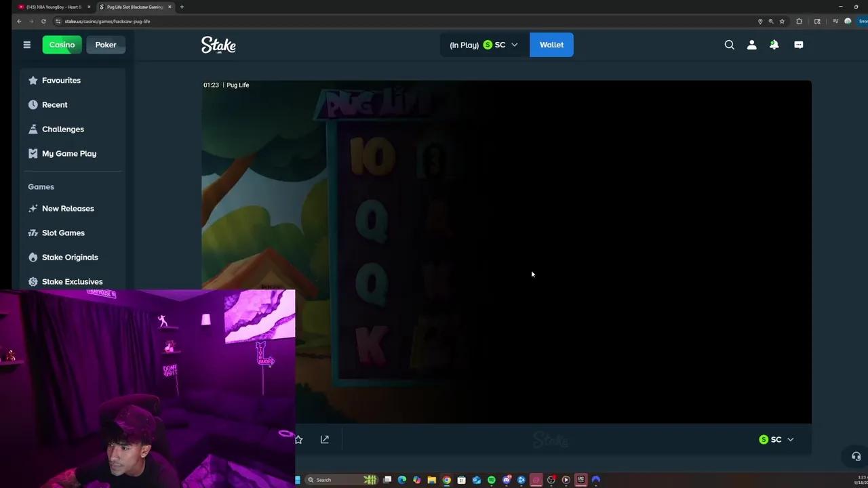868x488 pixels.
Task: Open the Chrome profile avatar
Action: tap(848, 21)
